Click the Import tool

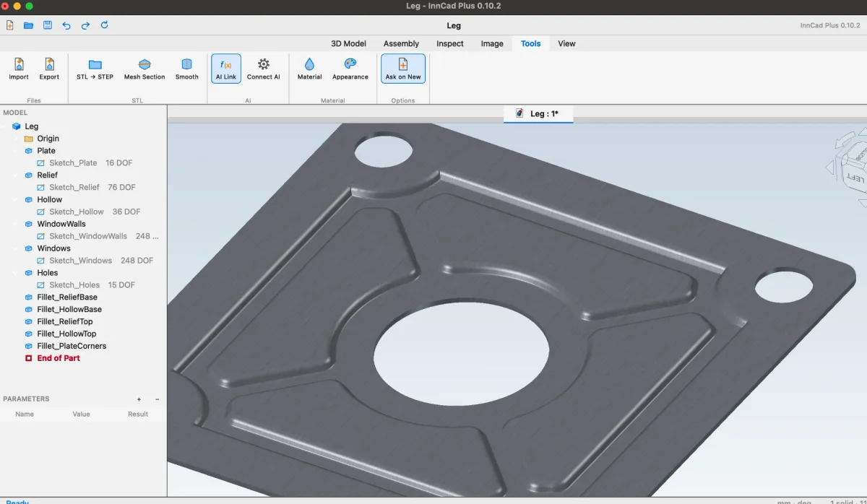point(19,69)
